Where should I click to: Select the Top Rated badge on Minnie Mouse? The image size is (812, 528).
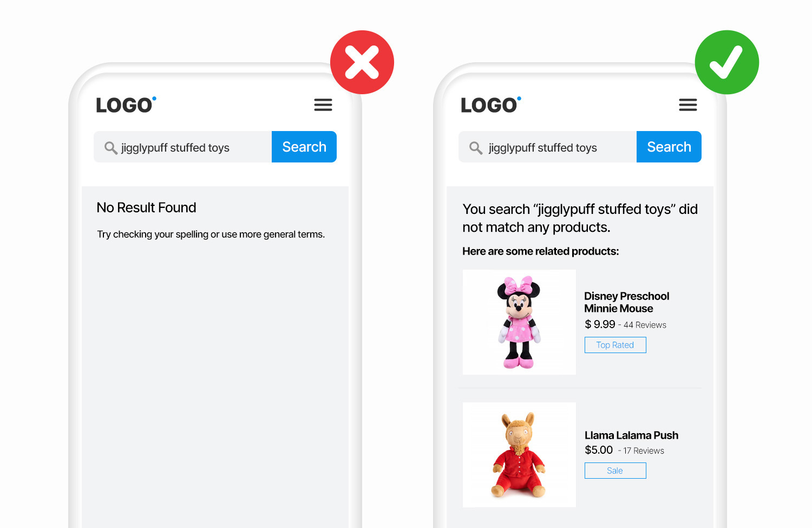click(x=615, y=344)
